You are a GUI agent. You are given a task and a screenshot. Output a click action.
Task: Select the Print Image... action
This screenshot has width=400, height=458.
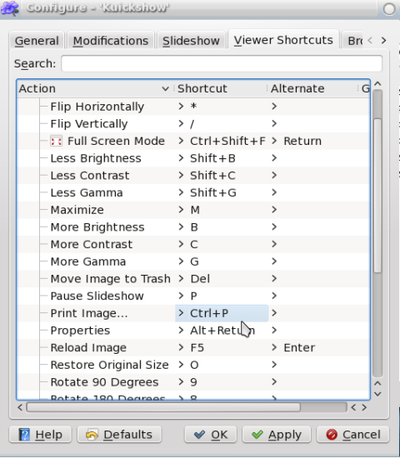click(x=89, y=313)
